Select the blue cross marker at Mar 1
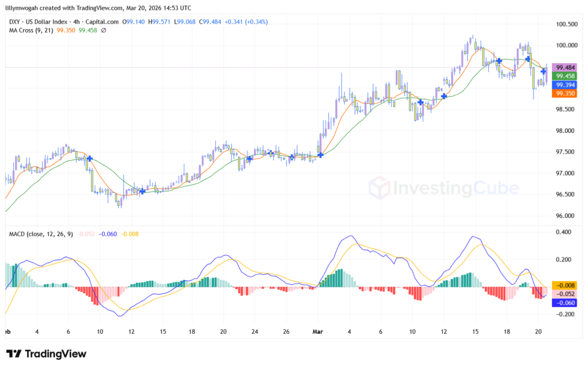 (320, 155)
